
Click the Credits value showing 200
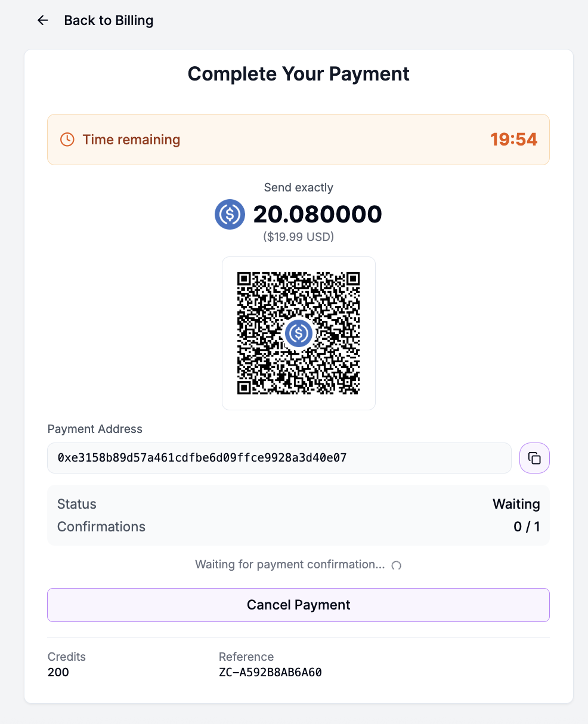point(58,672)
